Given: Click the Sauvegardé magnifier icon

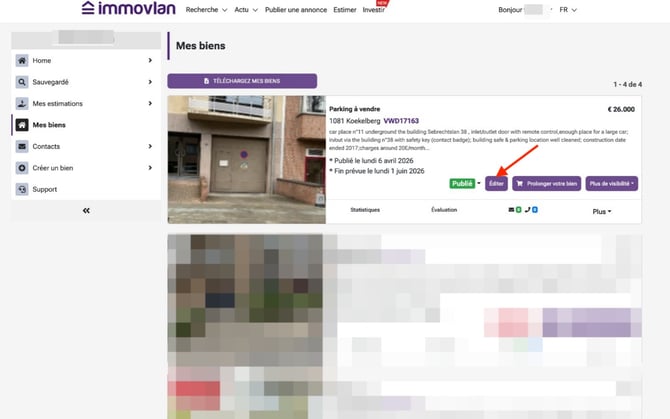Looking at the screenshot, I should tap(22, 82).
